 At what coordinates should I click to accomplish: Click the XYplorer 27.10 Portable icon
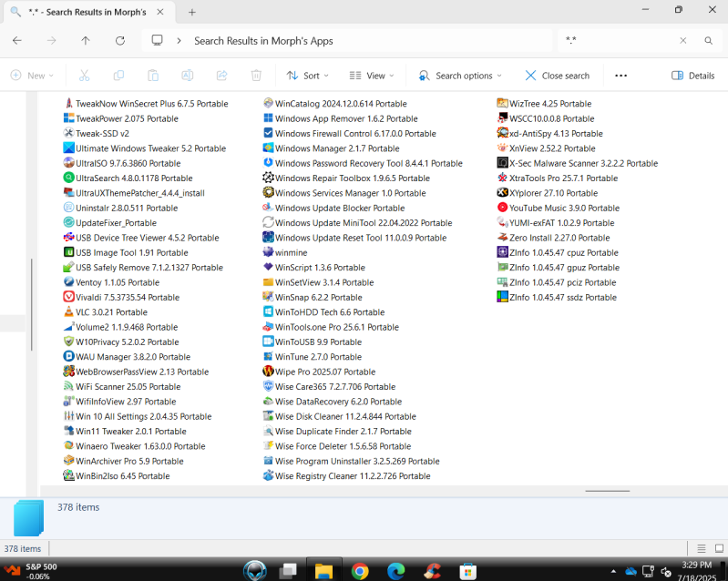point(502,192)
